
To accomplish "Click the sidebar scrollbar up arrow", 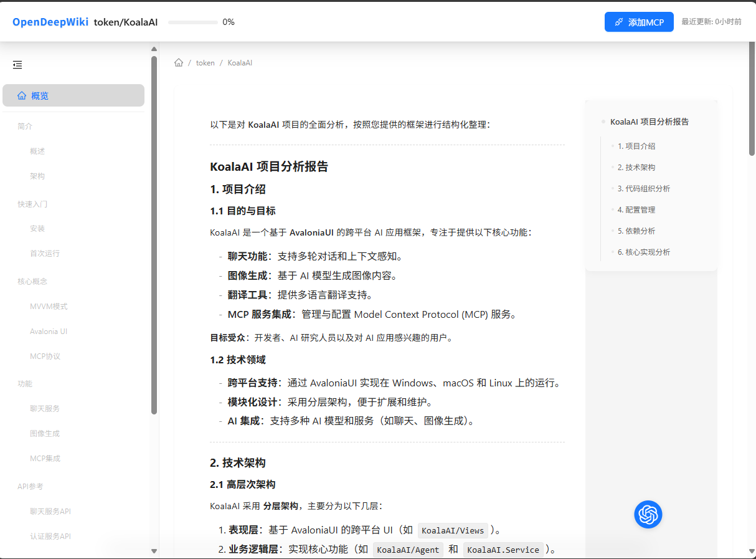I will (x=154, y=49).
